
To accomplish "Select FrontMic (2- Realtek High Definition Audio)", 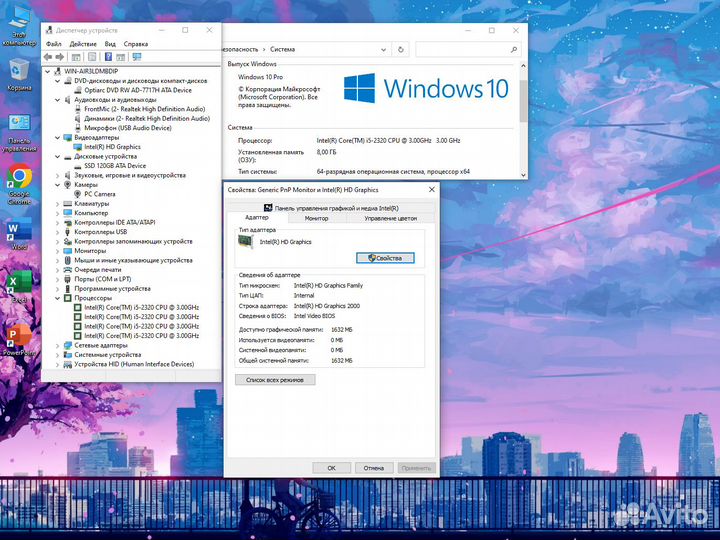I will 145,109.
